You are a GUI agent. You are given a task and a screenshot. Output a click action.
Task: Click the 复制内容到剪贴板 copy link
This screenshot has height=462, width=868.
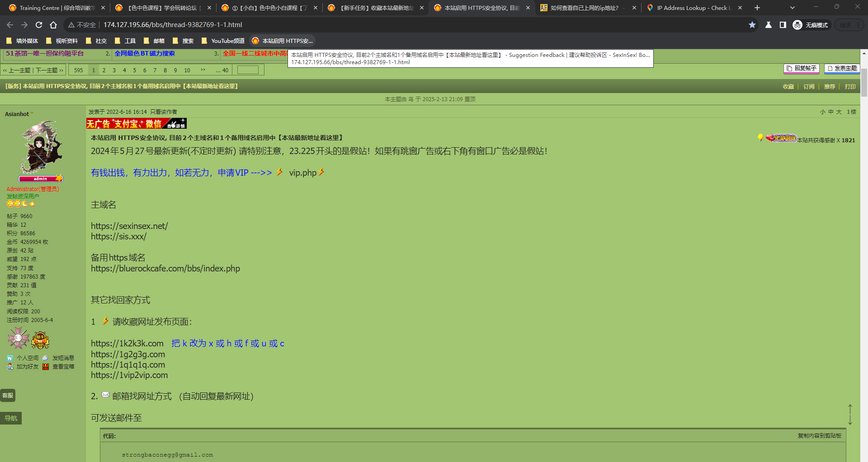(x=820, y=435)
